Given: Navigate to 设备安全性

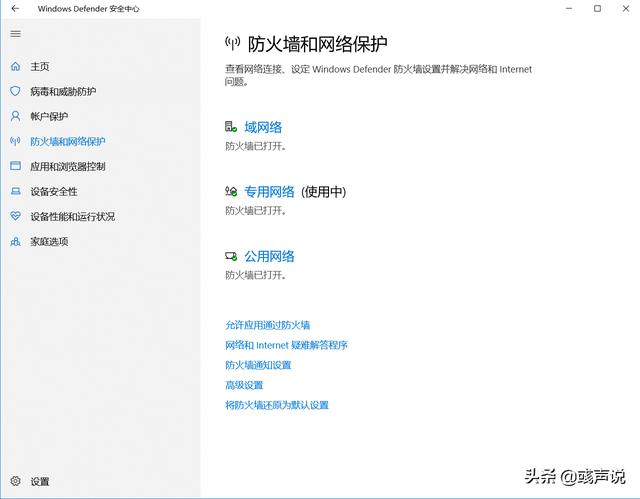Looking at the screenshot, I should [54, 191].
